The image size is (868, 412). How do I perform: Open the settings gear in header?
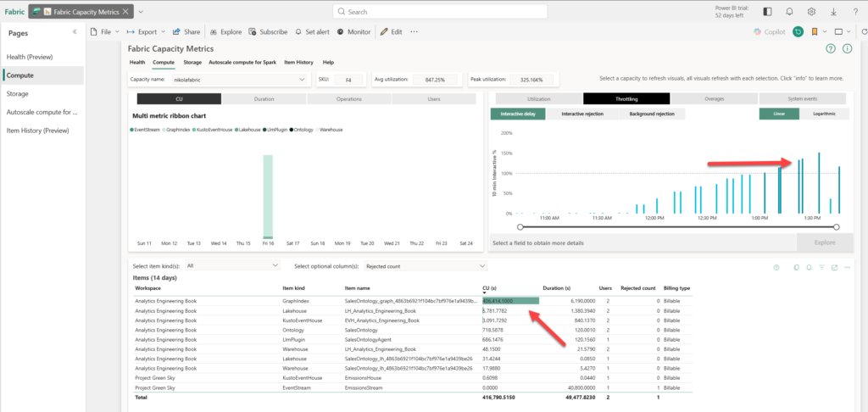(x=811, y=12)
